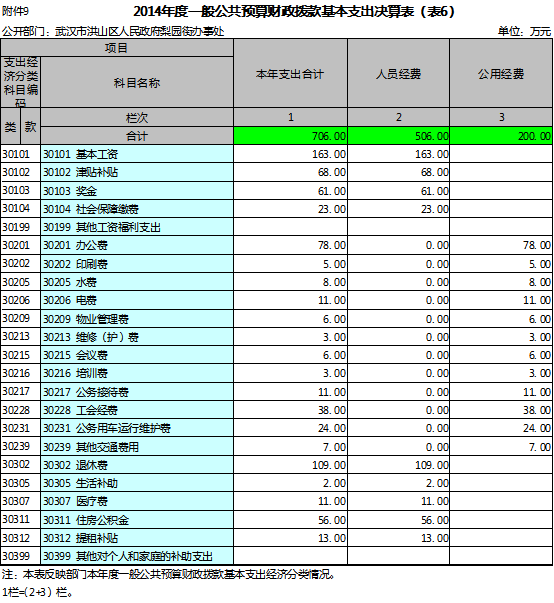The image size is (554, 603).
Task: Click the 合计 row label
Action: click(137, 136)
